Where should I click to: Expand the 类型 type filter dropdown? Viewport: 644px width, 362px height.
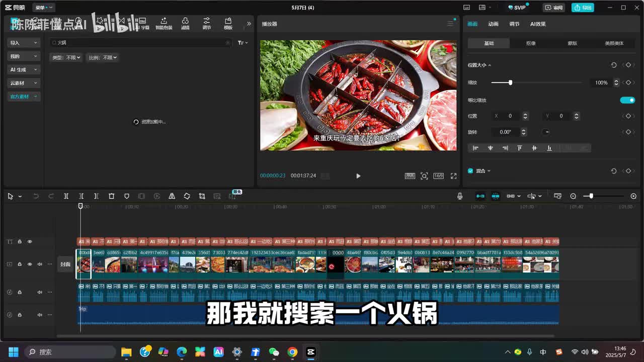[x=66, y=58]
